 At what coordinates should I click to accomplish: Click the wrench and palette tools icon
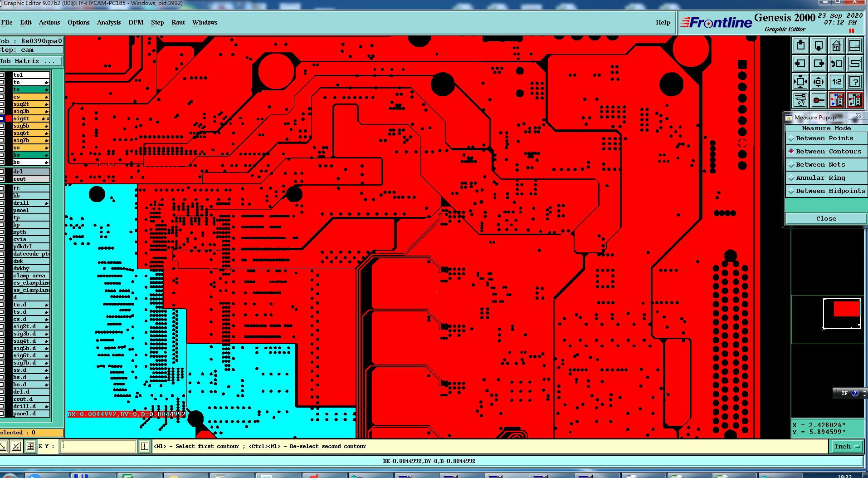(x=800, y=100)
